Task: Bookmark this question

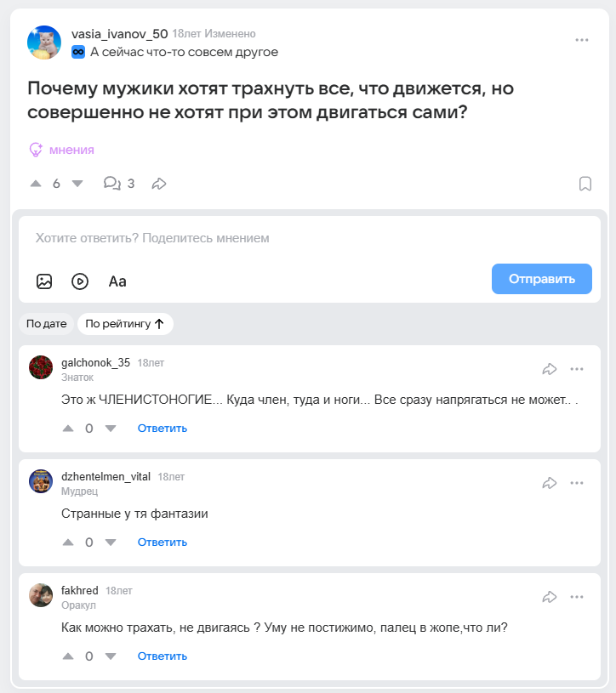Action: 585,184
